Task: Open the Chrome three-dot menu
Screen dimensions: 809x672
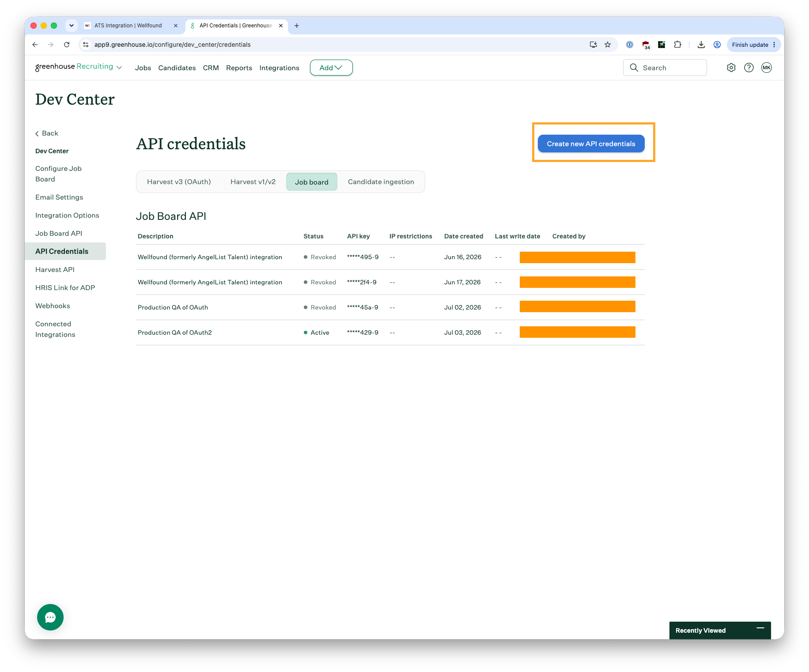Action: pos(774,45)
